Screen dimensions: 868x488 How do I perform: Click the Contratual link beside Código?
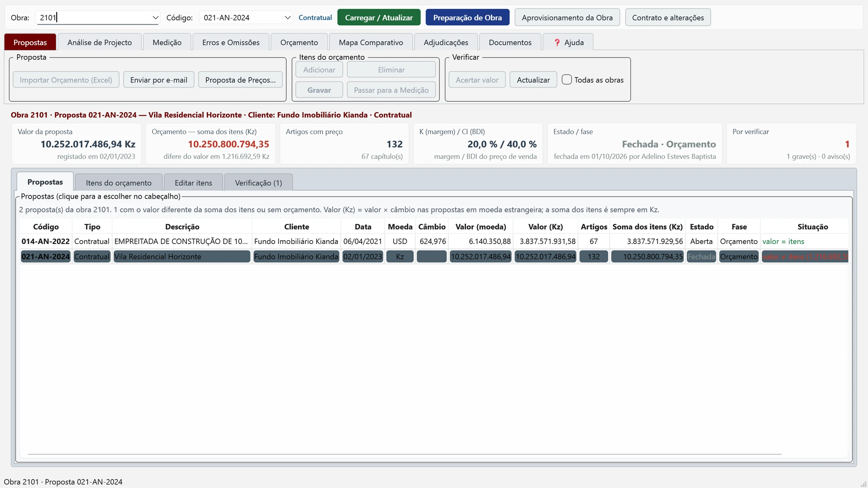coord(315,18)
